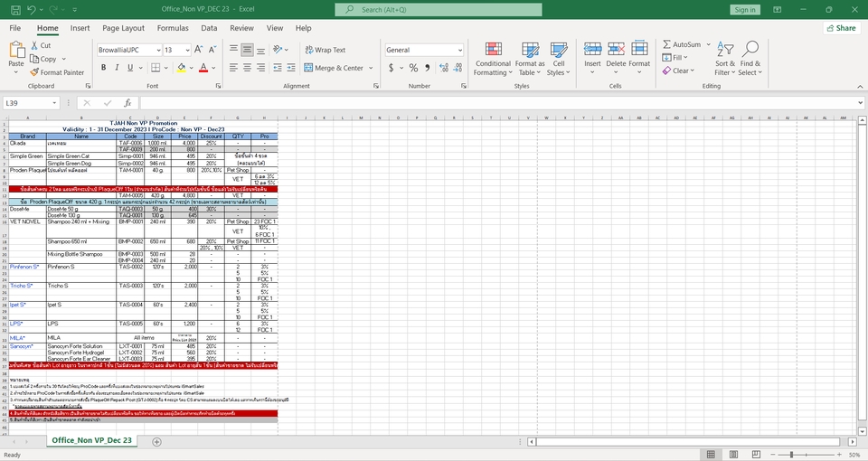Toggle Italic formatting
The height and width of the screenshot is (461, 868).
pyautogui.click(x=117, y=68)
